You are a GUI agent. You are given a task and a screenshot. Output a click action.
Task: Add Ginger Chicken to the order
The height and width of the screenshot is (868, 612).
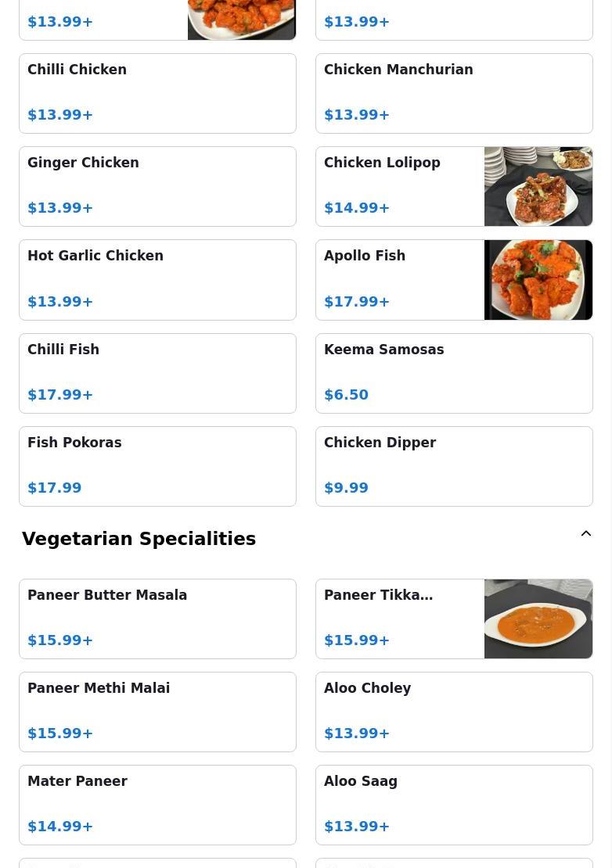pyautogui.click(x=158, y=187)
